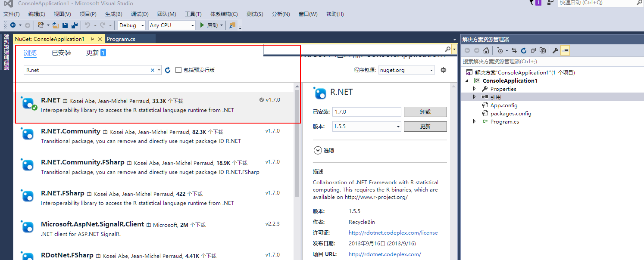Image resolution: width=644 pixels, height=260 pixels.
Task: Click Sync with Active Document icon
Action: pos(514,50)
